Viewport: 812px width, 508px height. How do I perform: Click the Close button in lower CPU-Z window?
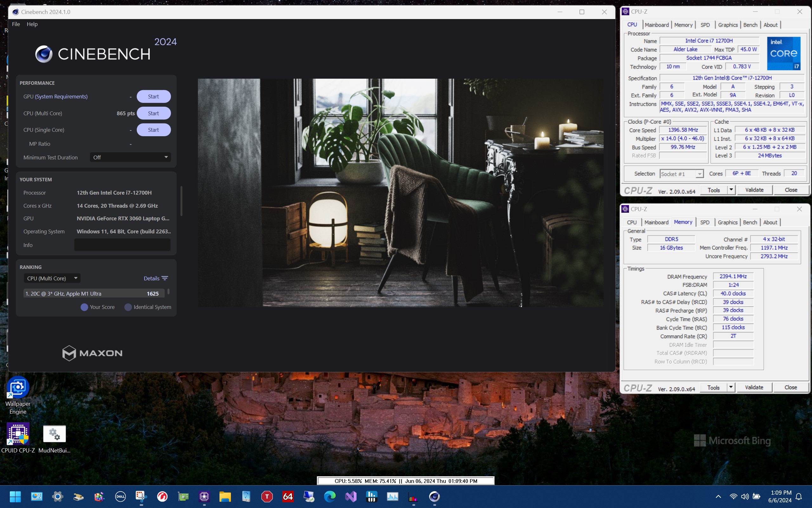click(x=790, y=387)
